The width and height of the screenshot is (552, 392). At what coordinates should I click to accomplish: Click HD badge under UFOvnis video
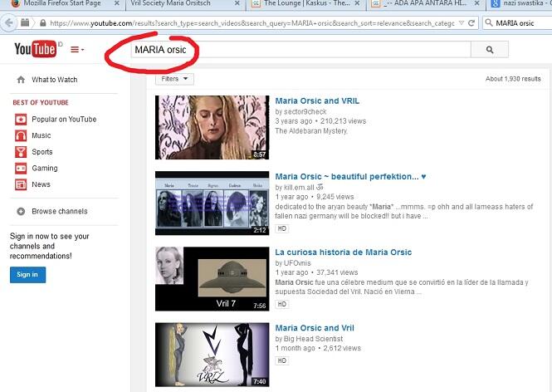282,304
